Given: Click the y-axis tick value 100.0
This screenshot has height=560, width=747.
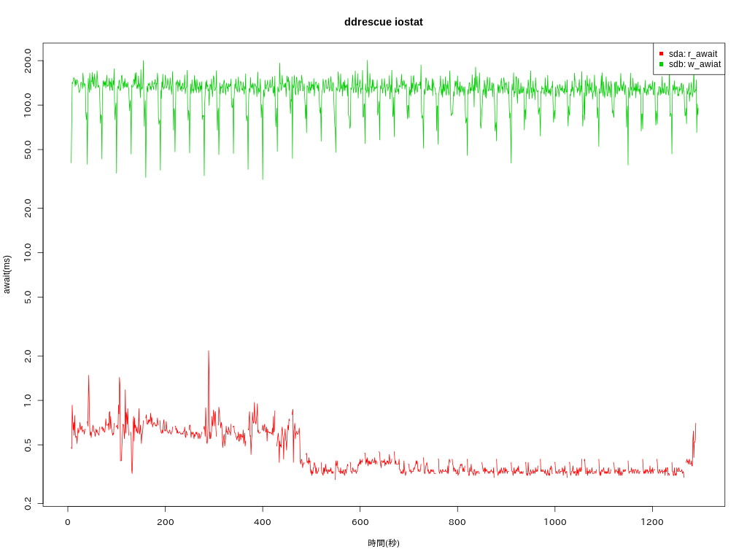Looking at the screenshot, I should [28, 105].
